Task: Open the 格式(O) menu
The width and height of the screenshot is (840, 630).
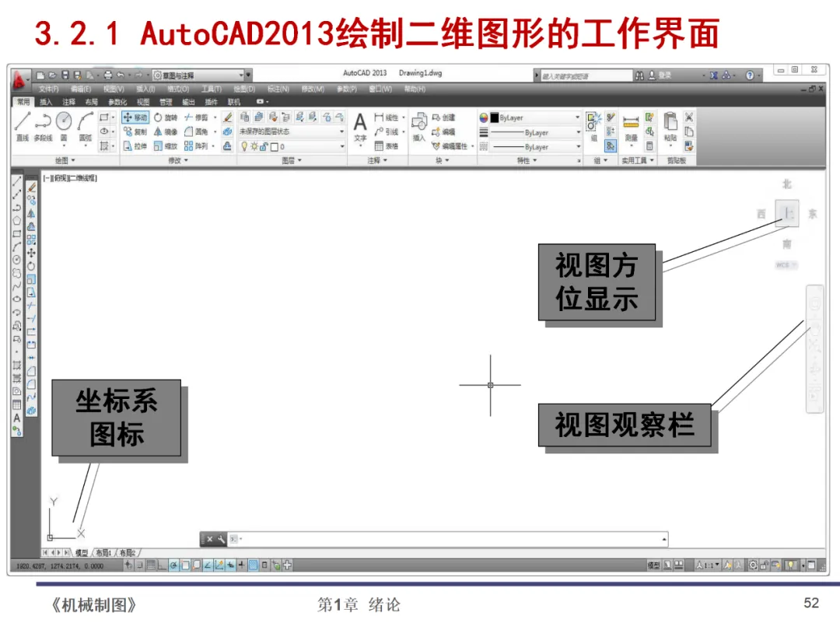Action: (x=178, y=89)
